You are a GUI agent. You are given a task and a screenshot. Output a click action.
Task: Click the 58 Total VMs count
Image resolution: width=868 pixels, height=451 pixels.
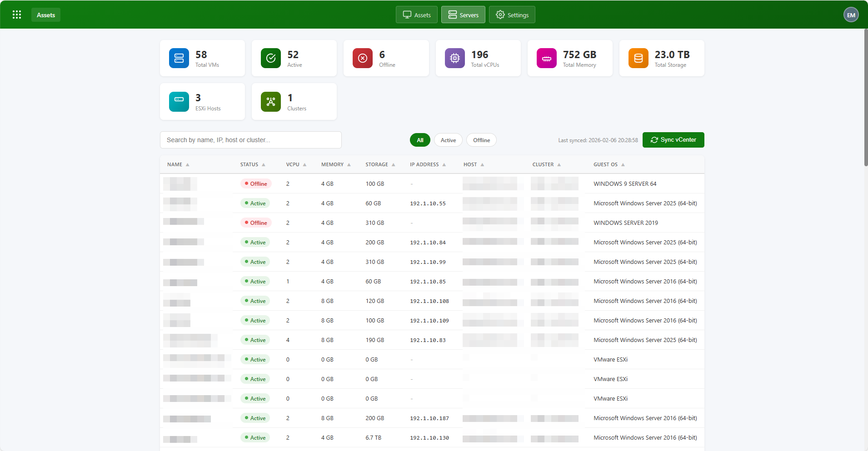coord(201,55)
